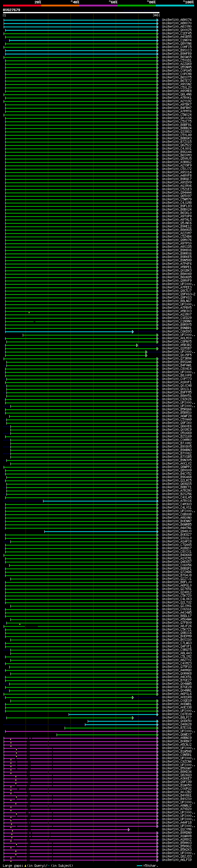Click the query end position 346
The image size is (197, 868).
[155, 15]
